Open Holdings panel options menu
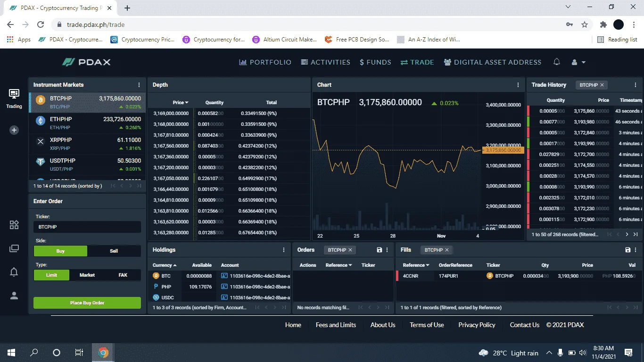 click(x=284, y=250)
